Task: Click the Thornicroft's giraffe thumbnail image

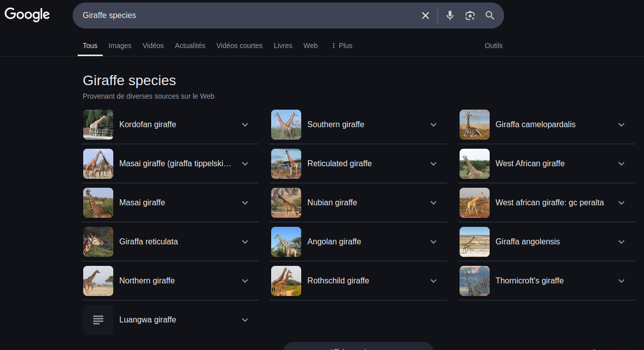Action: pos(474,281)
